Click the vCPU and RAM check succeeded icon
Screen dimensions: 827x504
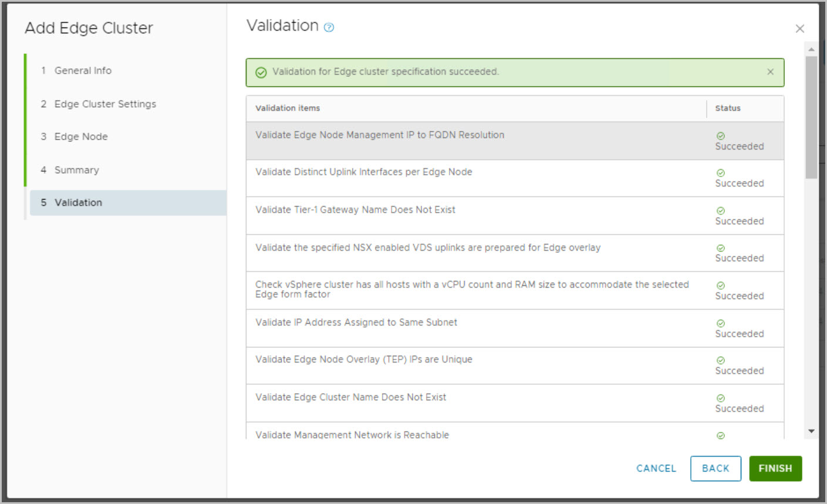pyautogui.click(x=721, y=286)
